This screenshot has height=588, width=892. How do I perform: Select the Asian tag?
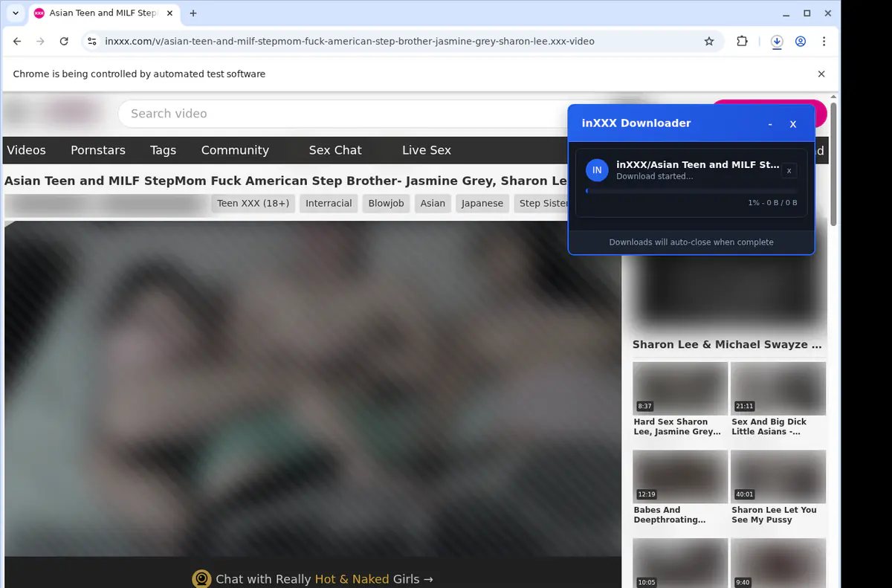(x=433, y=203)
